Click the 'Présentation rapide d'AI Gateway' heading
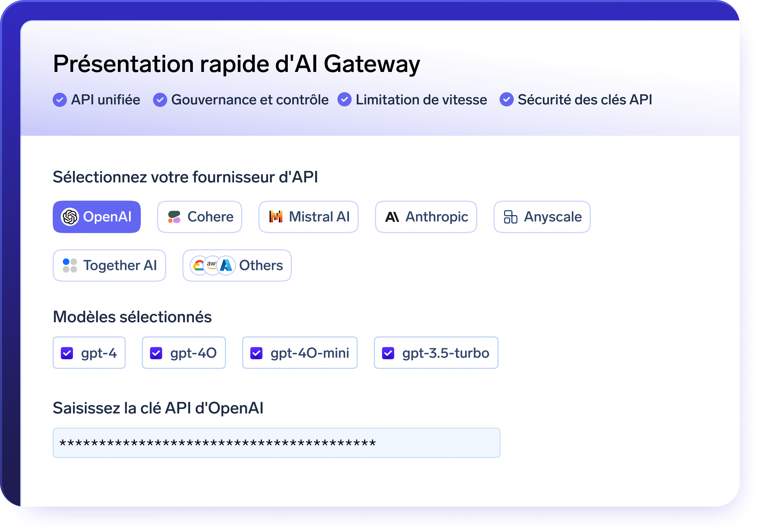 (x=236, y=64)
